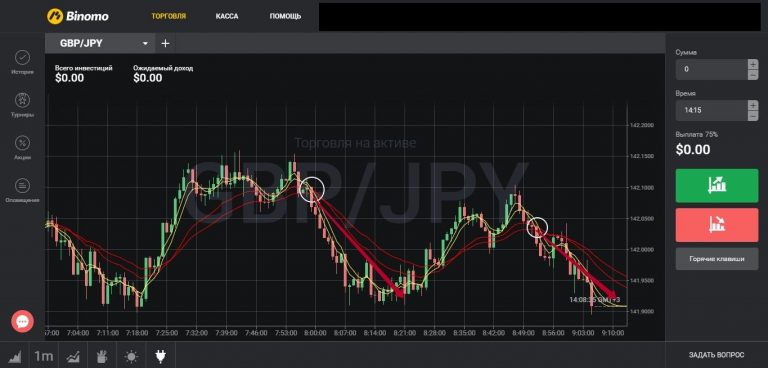Open the История history icon

pos(22,58)
